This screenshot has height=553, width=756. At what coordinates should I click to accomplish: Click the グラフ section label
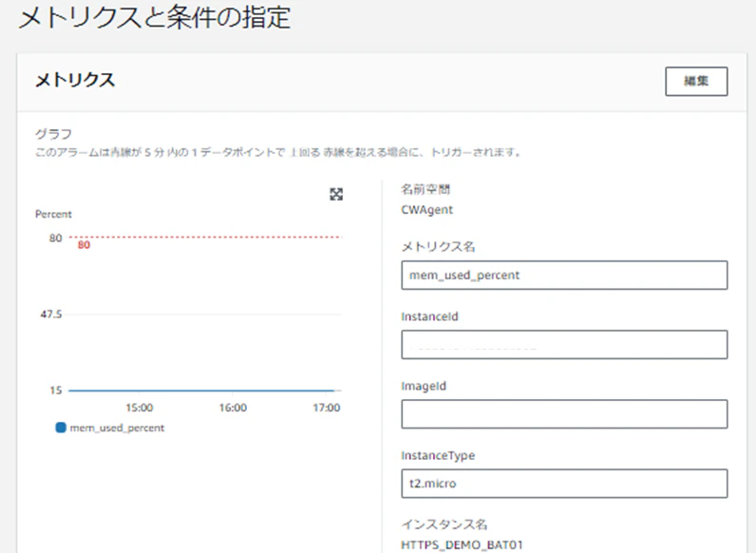pos(53,134)
